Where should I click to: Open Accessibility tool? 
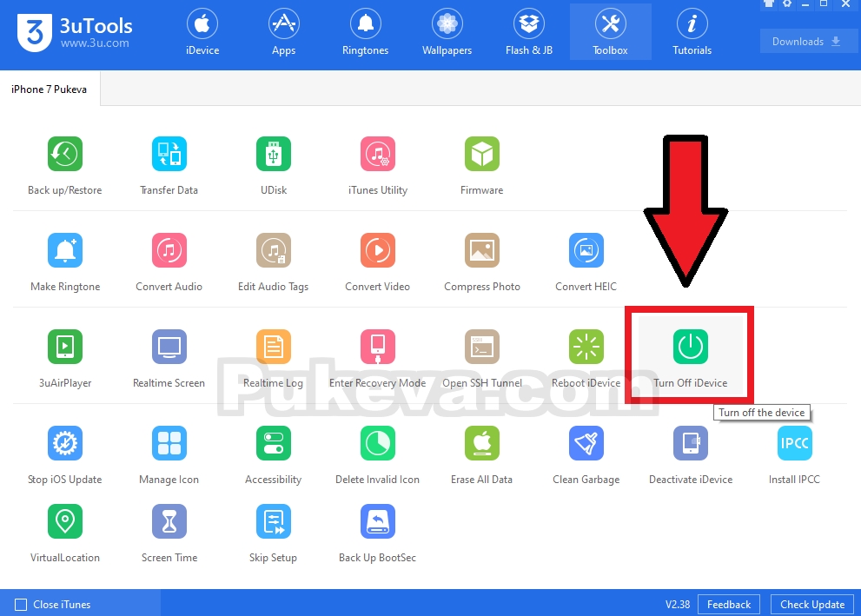[274, 443]
